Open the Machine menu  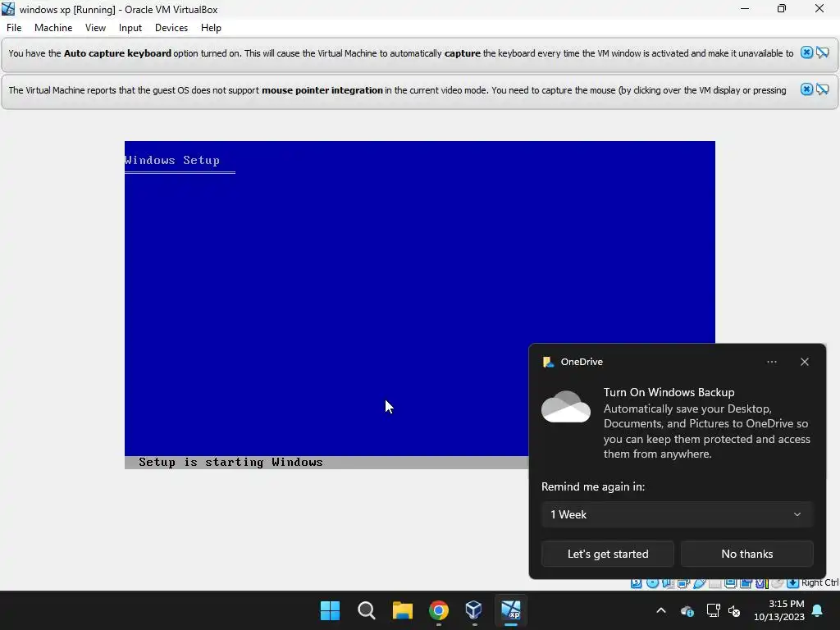click(x=53, y=28)
